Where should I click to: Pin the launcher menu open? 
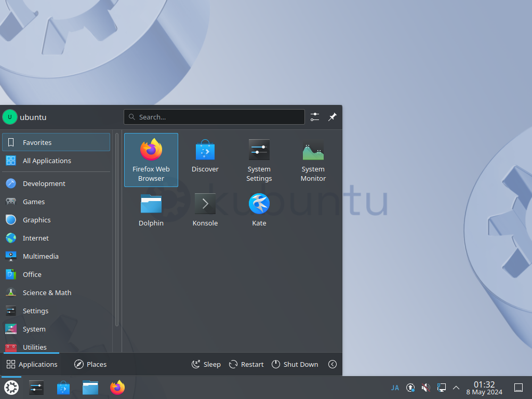coord(332,117)
